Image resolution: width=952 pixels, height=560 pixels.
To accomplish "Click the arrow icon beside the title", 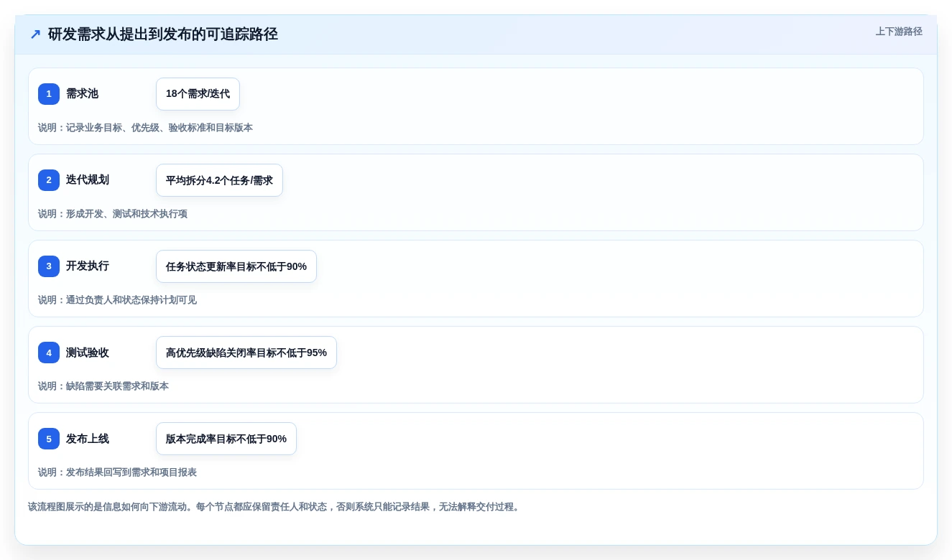I will point(35,34).
